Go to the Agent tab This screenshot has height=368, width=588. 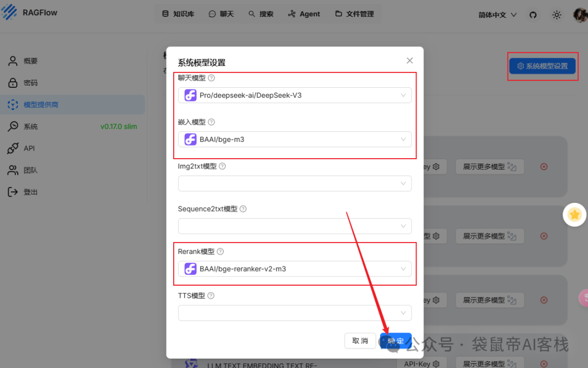(x=304, y=14)
